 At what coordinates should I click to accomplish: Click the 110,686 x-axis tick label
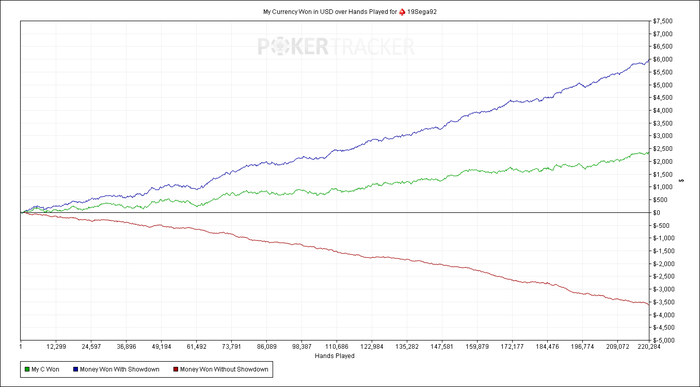point(337,346)
